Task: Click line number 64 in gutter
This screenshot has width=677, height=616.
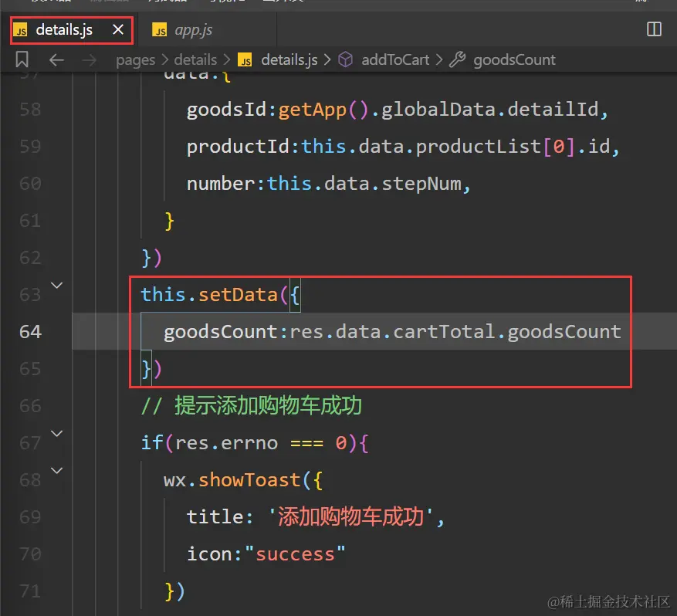Action: tap(30, 332)
